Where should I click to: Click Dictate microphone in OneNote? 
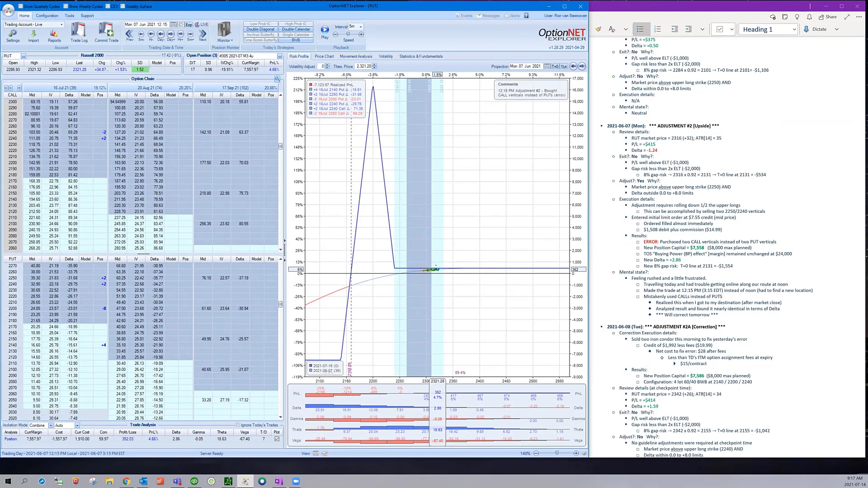(815, 29)
